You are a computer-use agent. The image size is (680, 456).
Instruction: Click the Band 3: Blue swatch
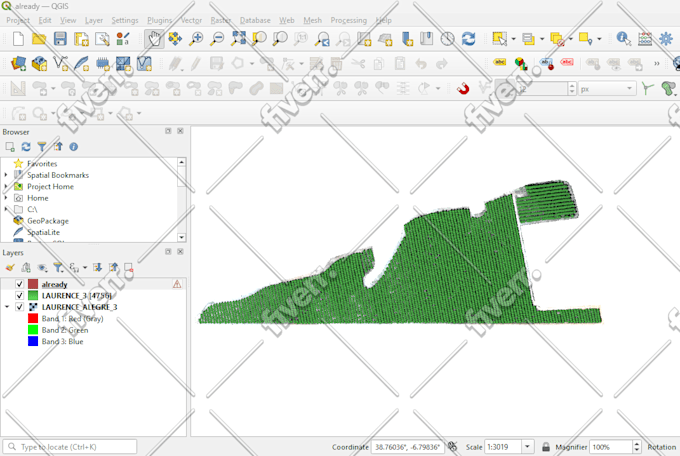[33, 341]
